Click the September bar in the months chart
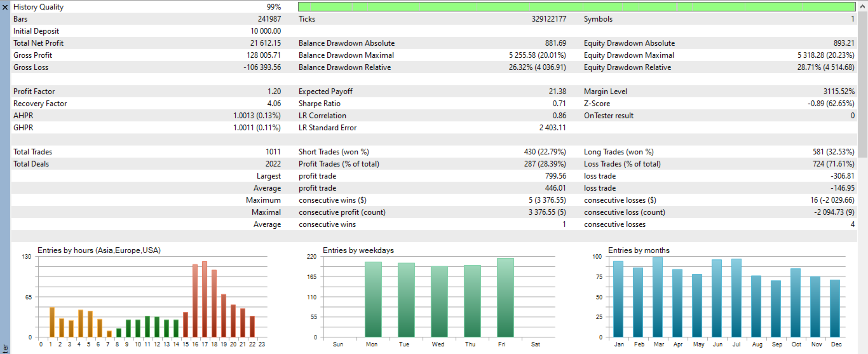868x354 pixels. pos(776,309)
